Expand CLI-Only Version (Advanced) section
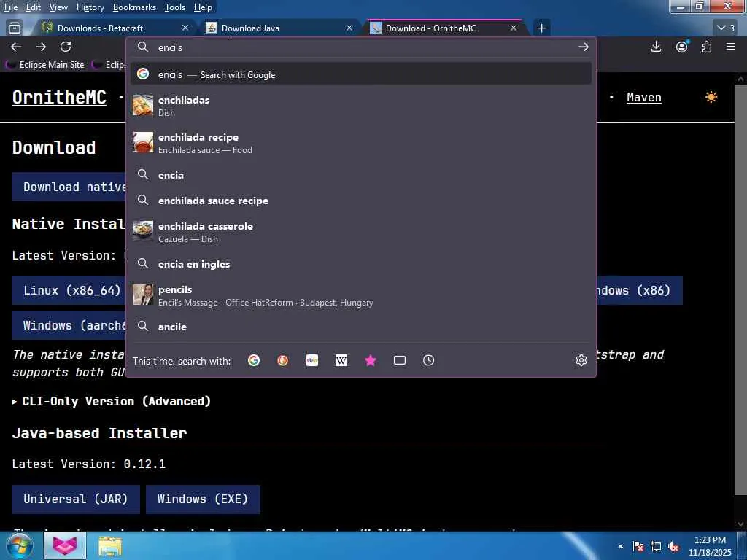The image size is (747, 560). [x=112, y=401]
